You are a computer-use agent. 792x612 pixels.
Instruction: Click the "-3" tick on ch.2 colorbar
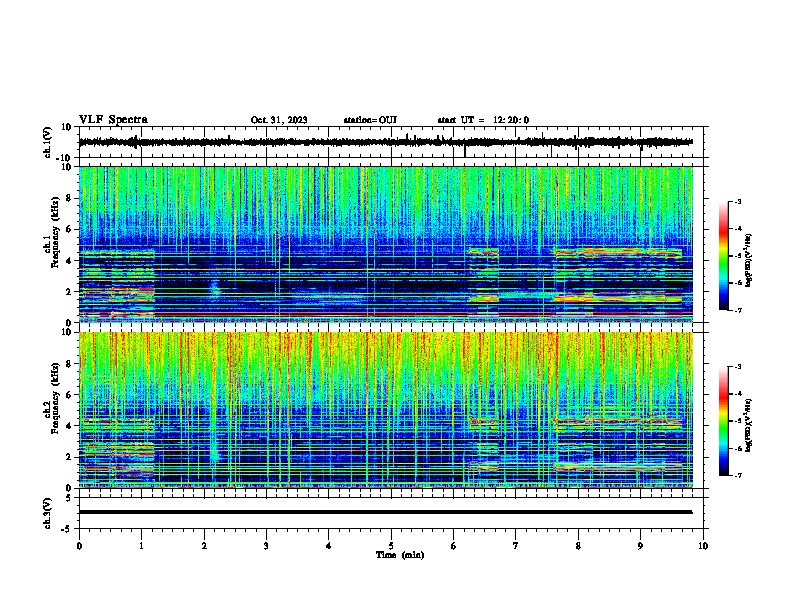(738, 367)
